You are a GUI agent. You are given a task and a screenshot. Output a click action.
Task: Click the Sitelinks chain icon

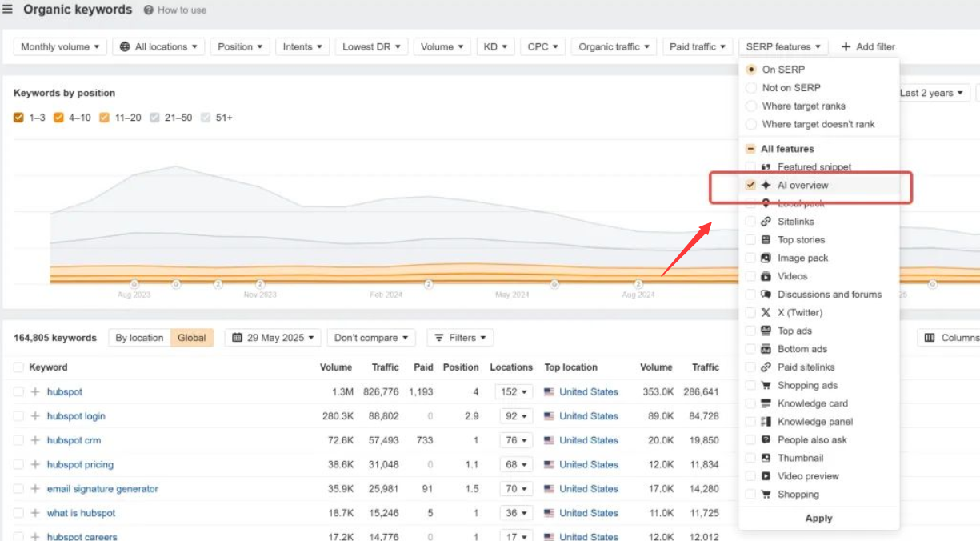click(766, 222)
